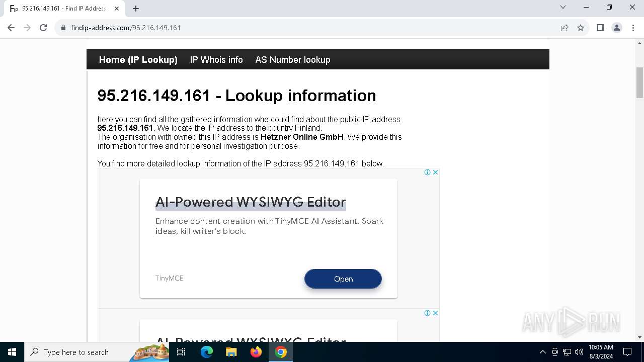Open the side panel
This screenshot has height=362, width=644.
click(600, 28)
